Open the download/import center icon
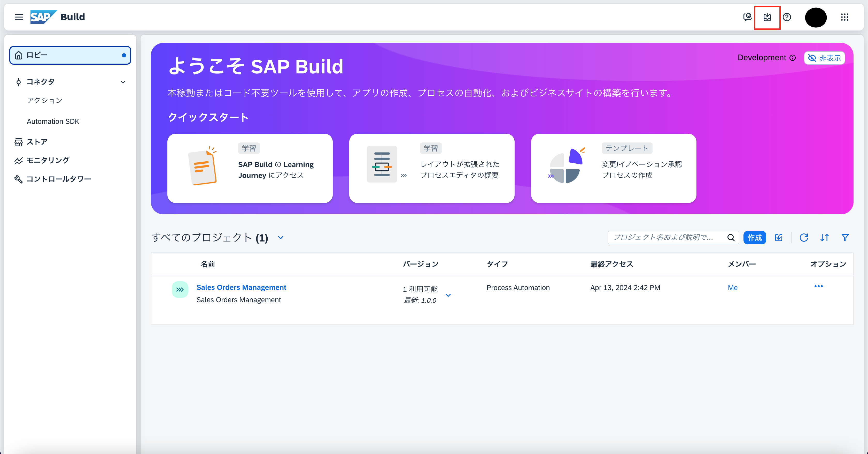Screen dimensions: 868x454 [767, 18]
